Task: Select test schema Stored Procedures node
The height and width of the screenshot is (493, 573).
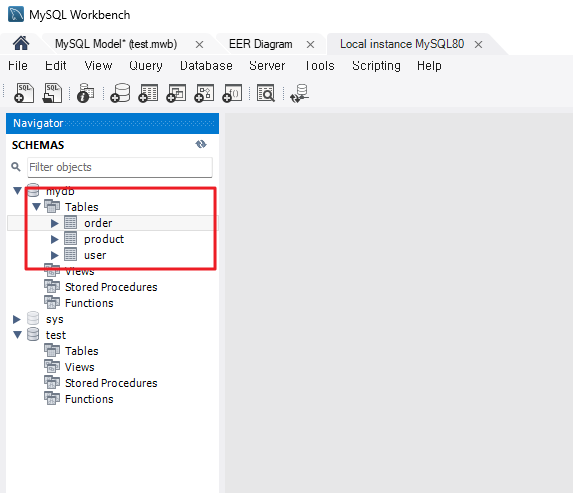Action: [111, 383]
